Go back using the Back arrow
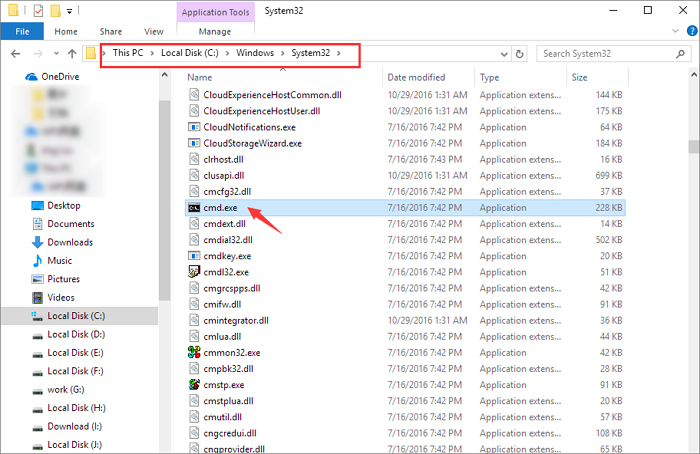The height and width of the screenshot is (454, 700). (x=14, y=52)
